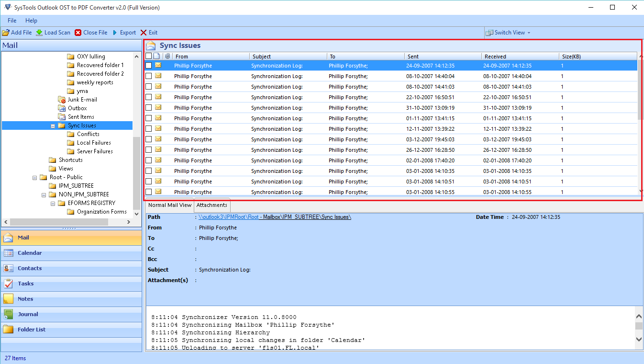Check the box for 08-10-2007 14:41:03 email
Screen dimensions: 644x364
click(149, 87)
